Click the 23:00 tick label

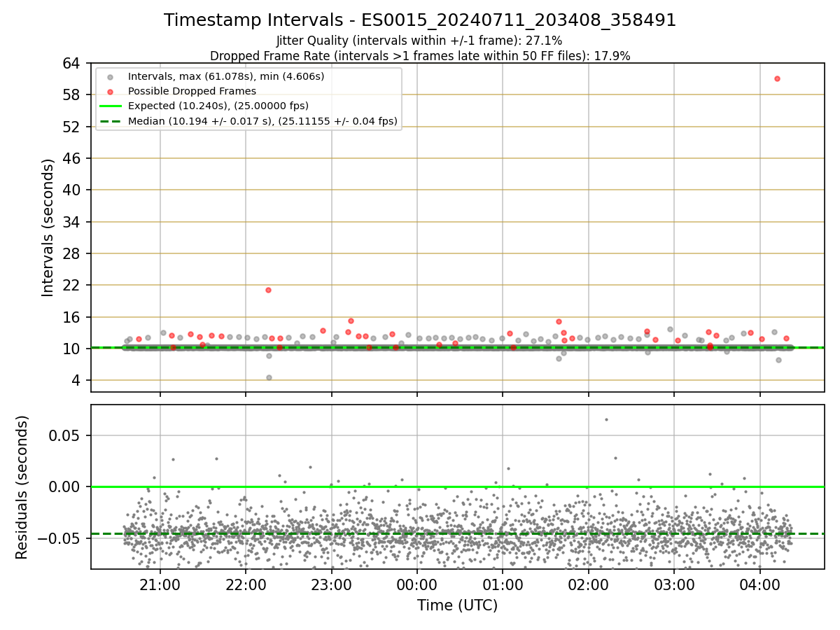pos(332,584)
